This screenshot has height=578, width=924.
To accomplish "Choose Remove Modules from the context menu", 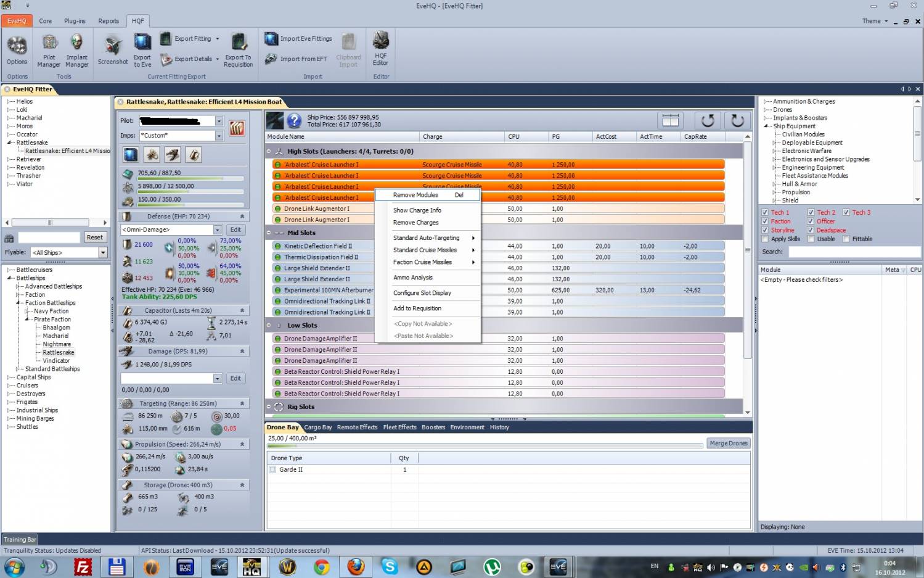I will click(428, 195).
